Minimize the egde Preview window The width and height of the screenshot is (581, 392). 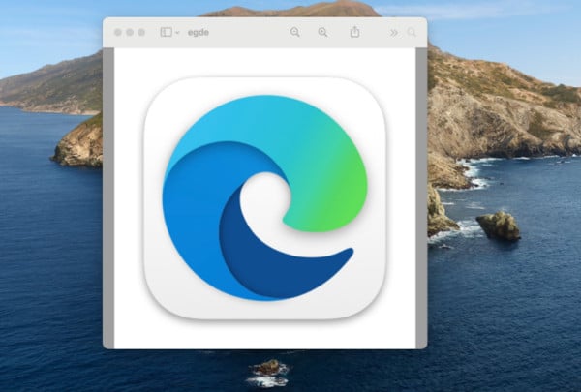130,32
